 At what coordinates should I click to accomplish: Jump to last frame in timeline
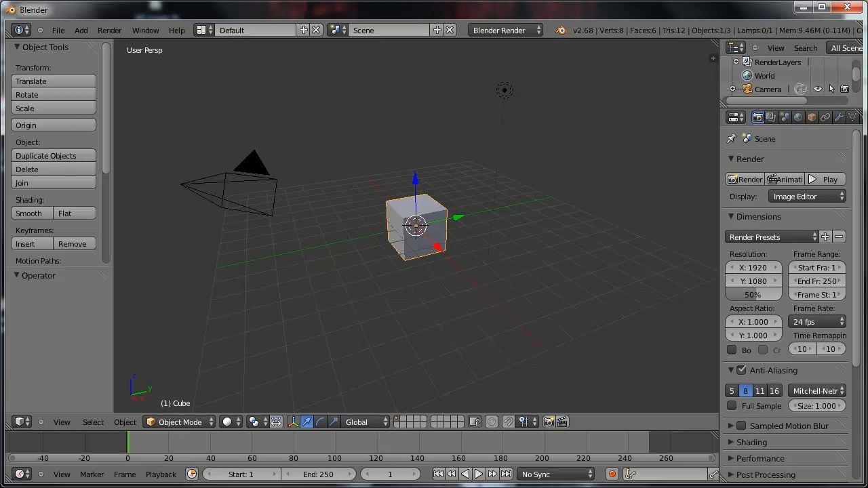[506, 474]
